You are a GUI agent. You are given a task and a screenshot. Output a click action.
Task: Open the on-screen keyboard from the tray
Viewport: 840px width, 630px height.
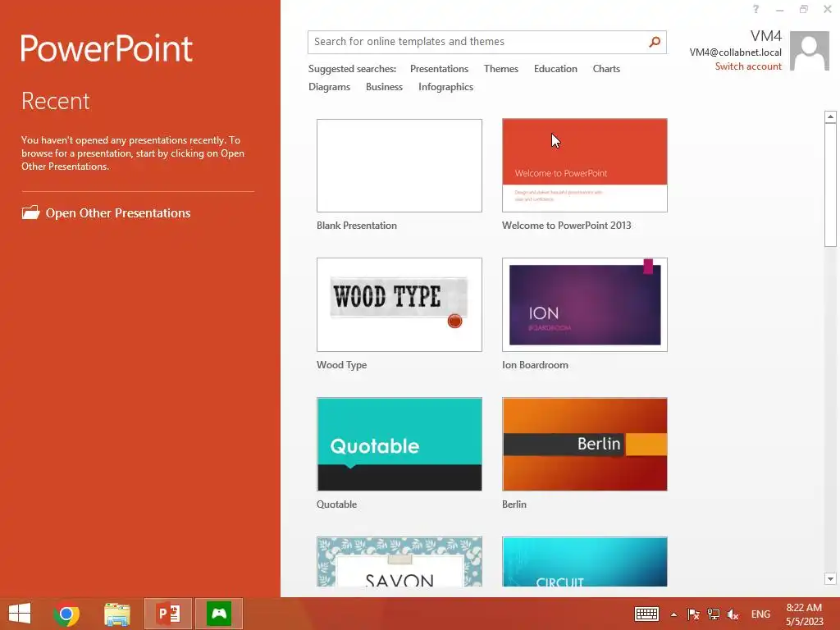(x=646, y=614)
